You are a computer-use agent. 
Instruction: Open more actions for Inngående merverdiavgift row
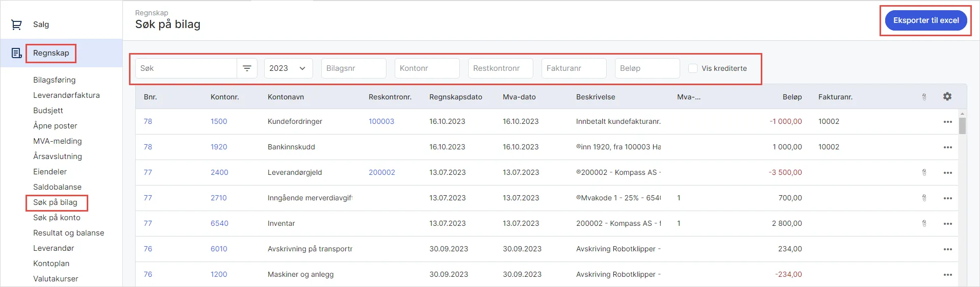pos(948,198)
